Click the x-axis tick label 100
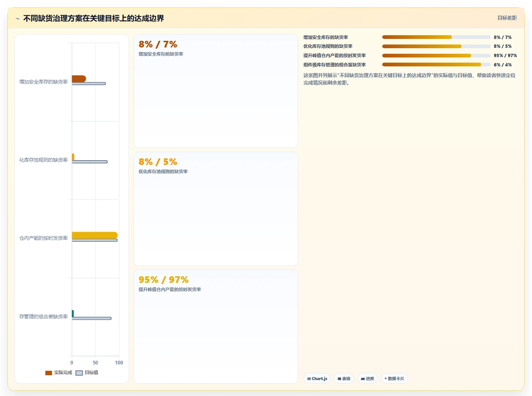 coord(119,363)
